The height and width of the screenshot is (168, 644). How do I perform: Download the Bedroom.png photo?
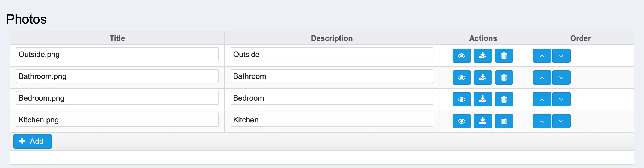483,99
